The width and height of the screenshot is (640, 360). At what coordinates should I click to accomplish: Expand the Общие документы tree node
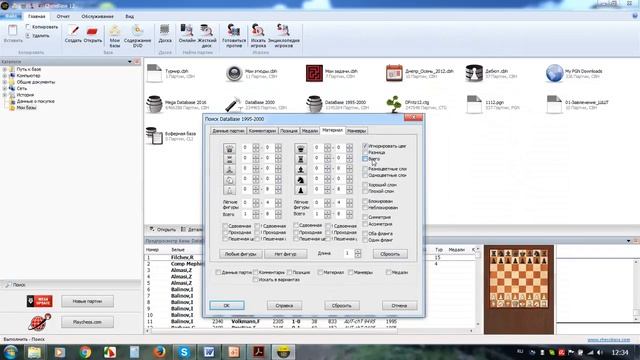5,82
